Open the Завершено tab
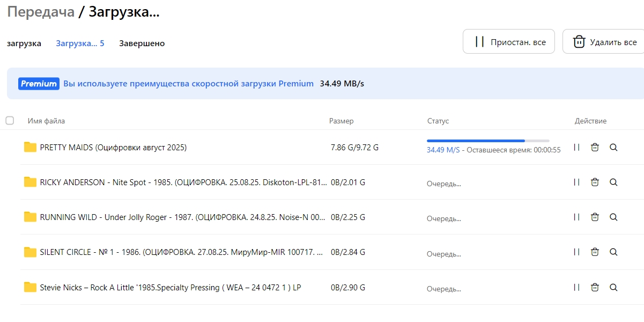This screenshot has width=644, height=322. (x=142, y=43)
